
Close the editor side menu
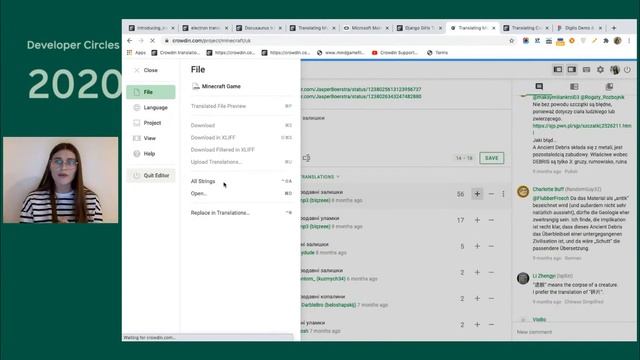pos(146,70)
